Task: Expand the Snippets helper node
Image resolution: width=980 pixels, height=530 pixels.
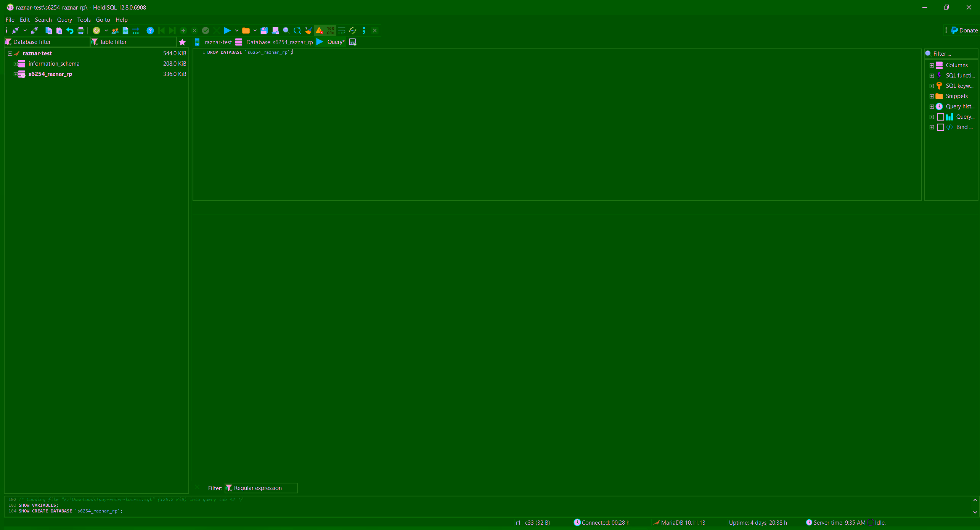Action: 932,96
